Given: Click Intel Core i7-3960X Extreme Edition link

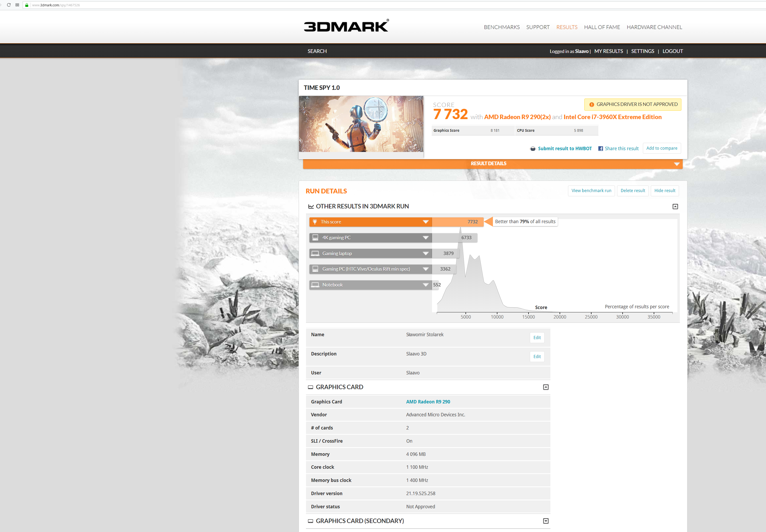Looking at the screenshot, I should [612, 117].
